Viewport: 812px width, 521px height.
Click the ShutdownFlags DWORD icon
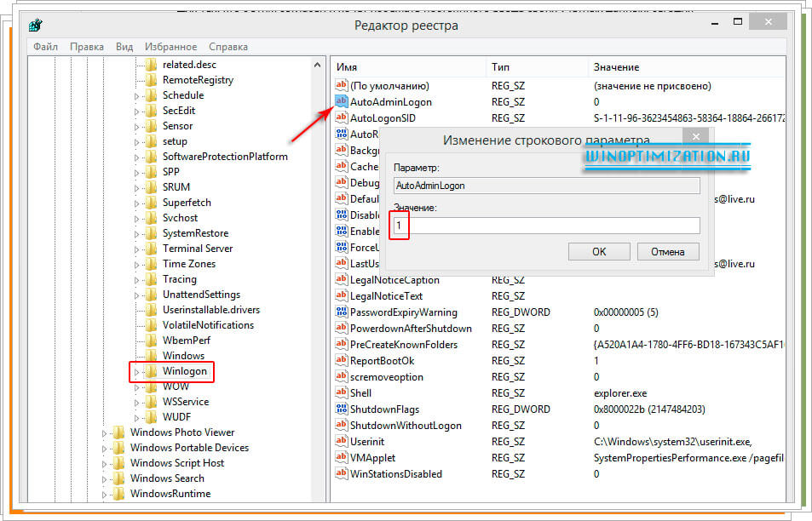coord(342,409)
